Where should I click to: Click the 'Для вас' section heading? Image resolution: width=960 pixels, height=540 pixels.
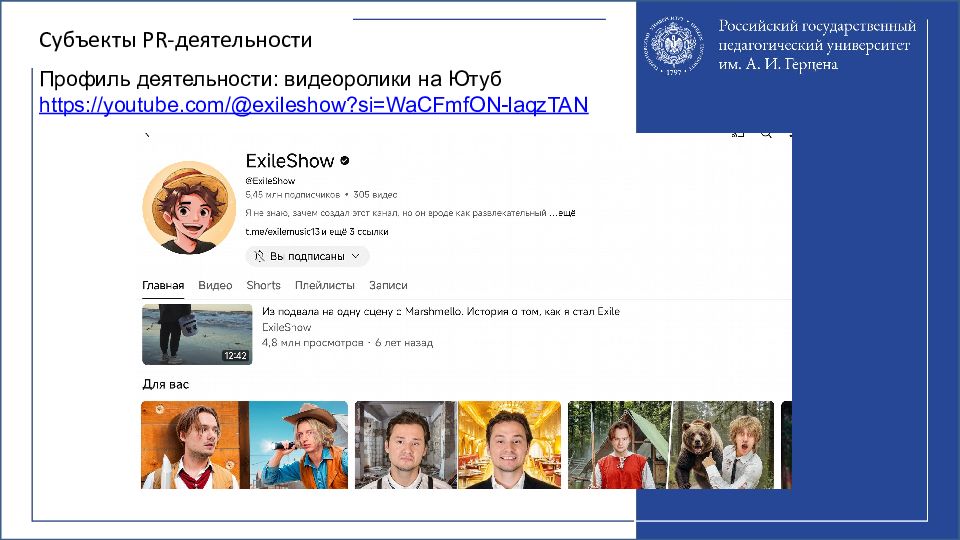pyautogui.click(x=166, y=384)
